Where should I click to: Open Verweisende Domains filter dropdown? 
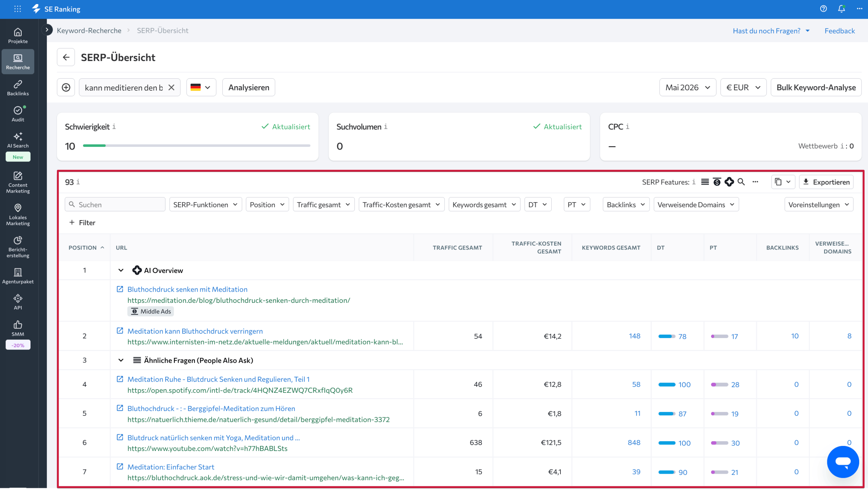[696, 204]
